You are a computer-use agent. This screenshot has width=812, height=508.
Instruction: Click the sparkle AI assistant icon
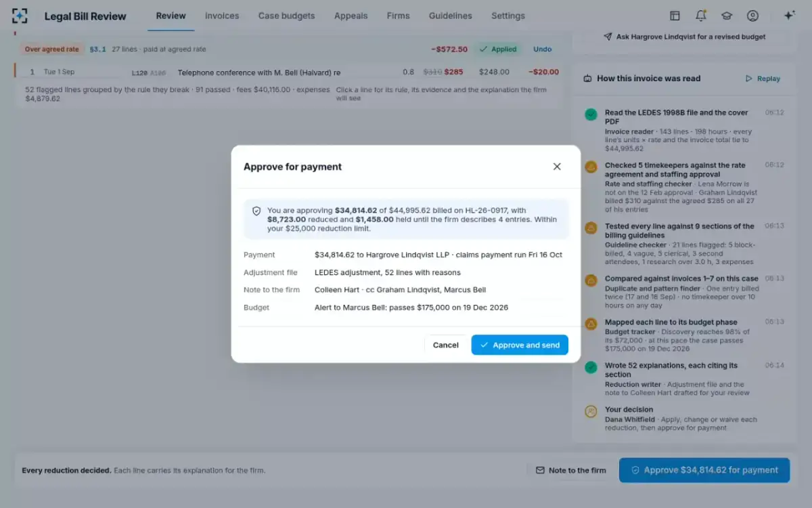[789, 16]
